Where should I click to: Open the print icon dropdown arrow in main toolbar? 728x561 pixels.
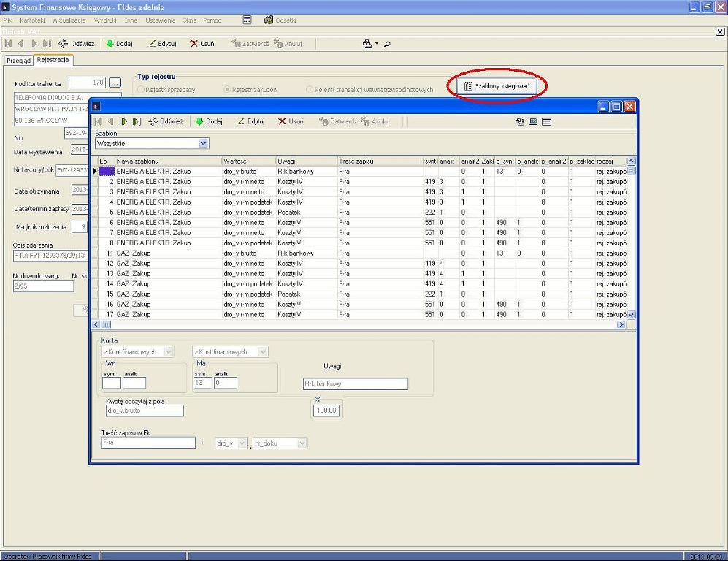point(377,44)
